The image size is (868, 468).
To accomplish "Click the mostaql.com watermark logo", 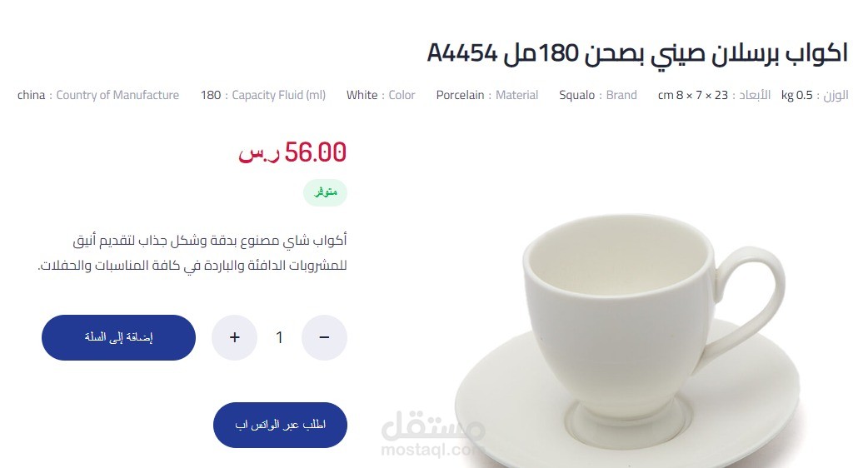I will point(433,436).
